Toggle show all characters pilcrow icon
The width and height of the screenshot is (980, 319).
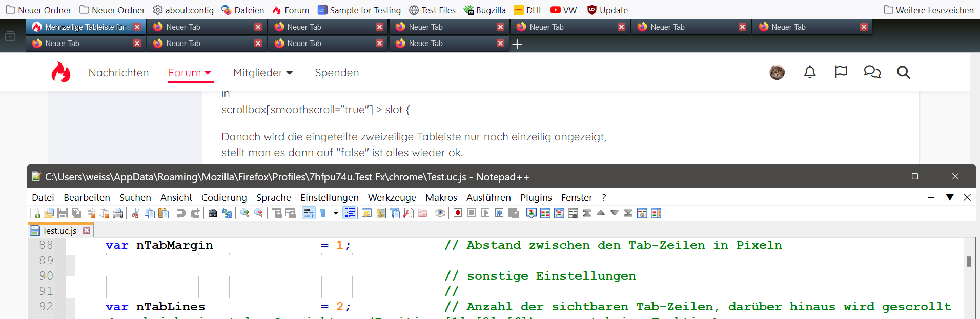[323, 213]
